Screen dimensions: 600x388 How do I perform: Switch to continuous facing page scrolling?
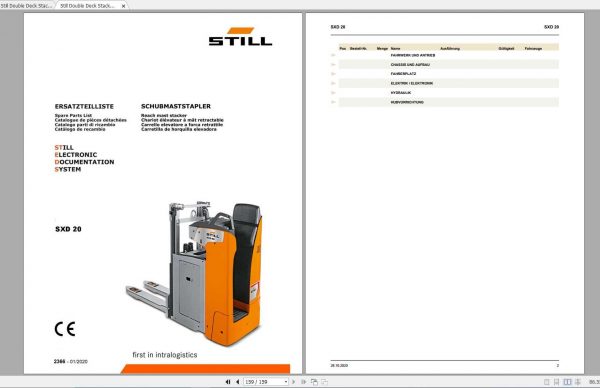[x=578, y=382]
